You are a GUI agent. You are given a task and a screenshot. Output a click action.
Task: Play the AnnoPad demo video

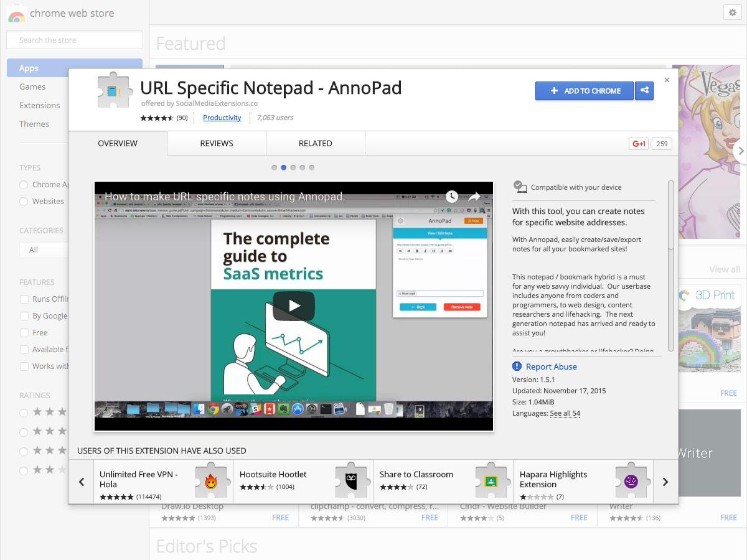coord(294,306)
